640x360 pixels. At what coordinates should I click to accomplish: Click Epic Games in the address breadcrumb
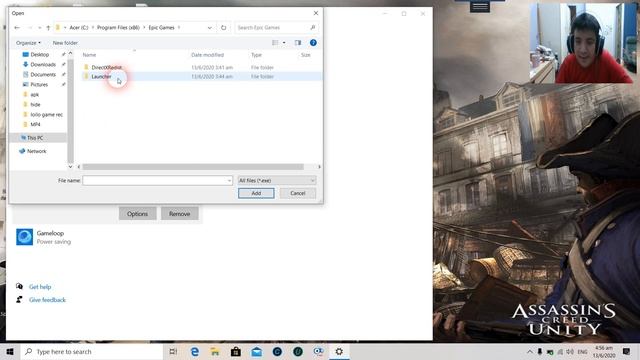coord(161,28)
